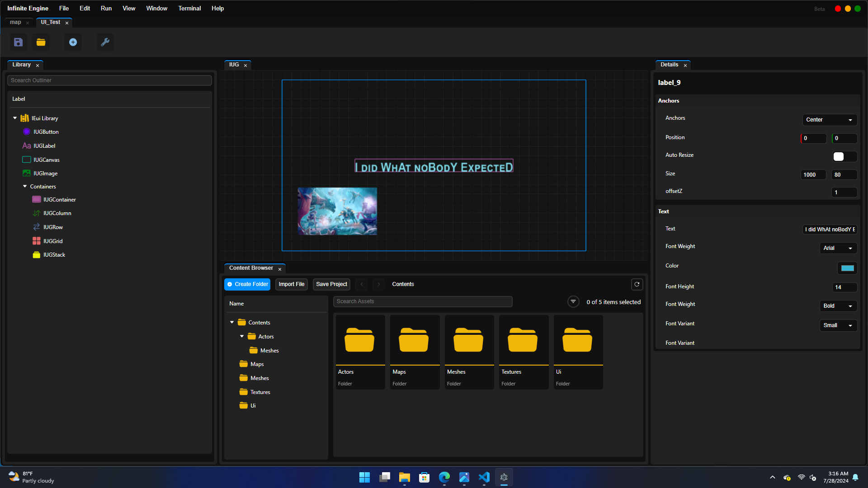This screenshot has height=488, width=868.
Task: Collapse the Actors folder in tree
Action: [x=242, y=337]
